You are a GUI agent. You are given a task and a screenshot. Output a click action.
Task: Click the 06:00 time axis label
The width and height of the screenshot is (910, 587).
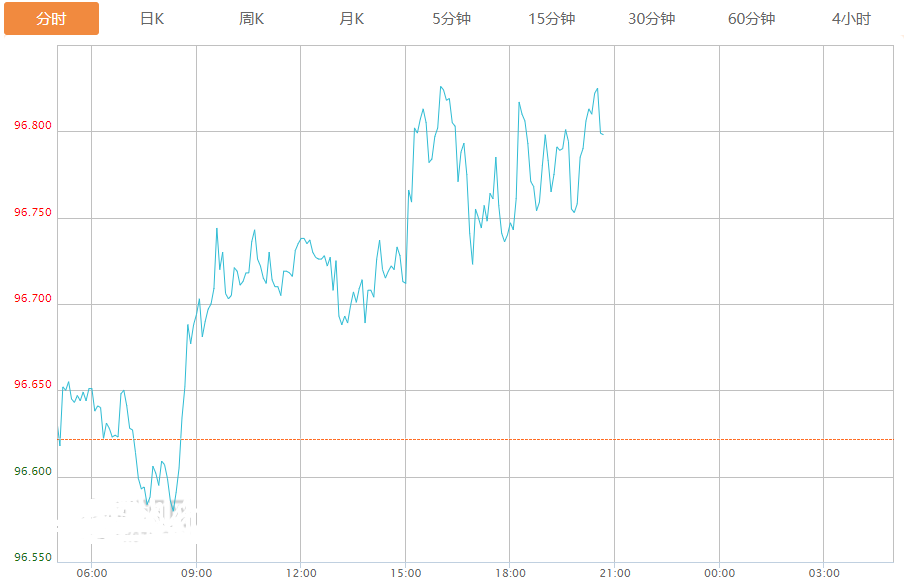(91, 573)
